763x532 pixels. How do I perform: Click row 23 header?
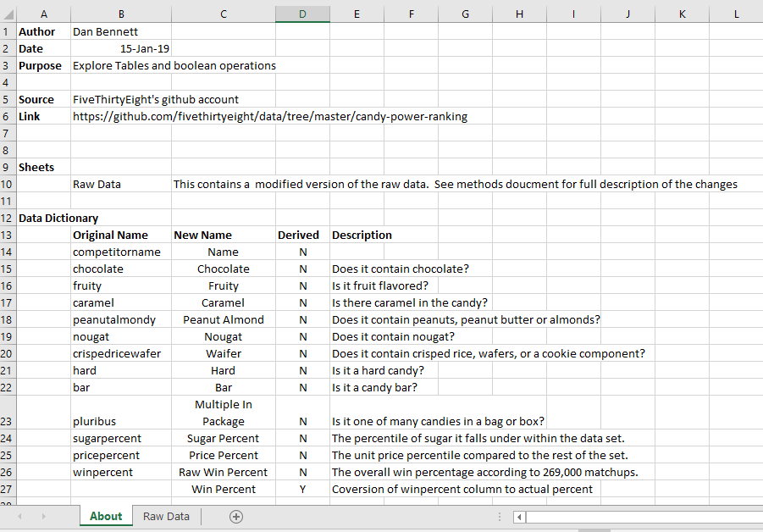tap(8, 421)
